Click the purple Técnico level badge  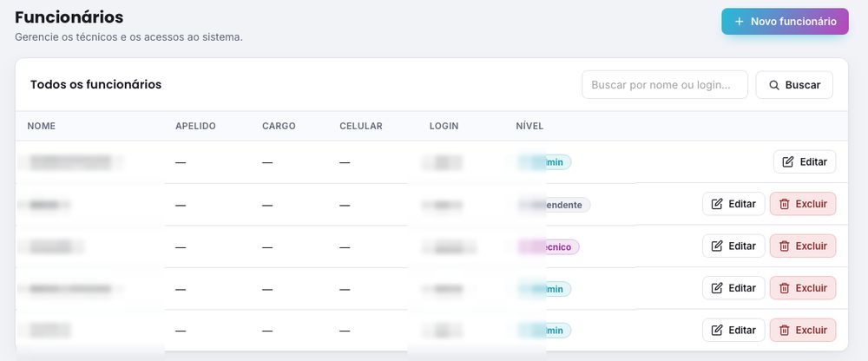549,247
